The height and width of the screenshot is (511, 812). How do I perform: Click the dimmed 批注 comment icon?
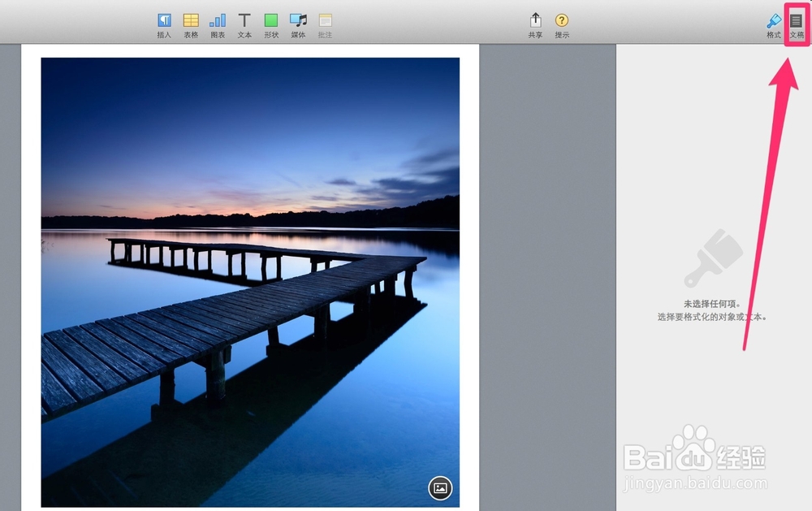326,25
